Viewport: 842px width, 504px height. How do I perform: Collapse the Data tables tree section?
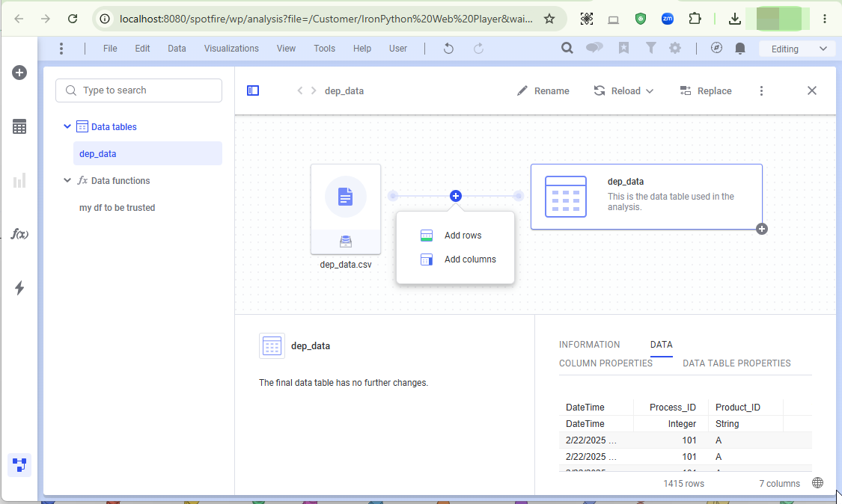(67, 126)
